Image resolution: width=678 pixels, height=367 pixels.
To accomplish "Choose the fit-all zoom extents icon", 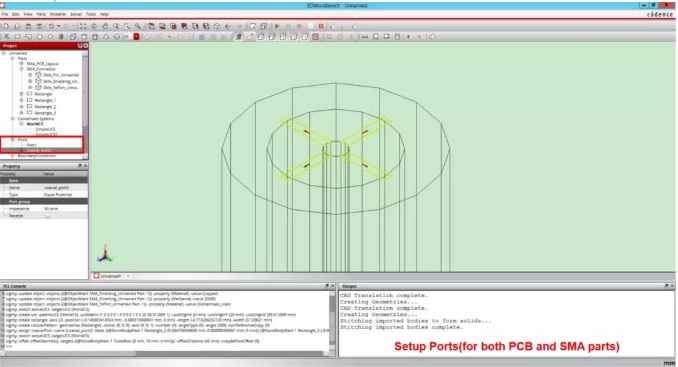I will pyautogui.click(x=83, y=26).
